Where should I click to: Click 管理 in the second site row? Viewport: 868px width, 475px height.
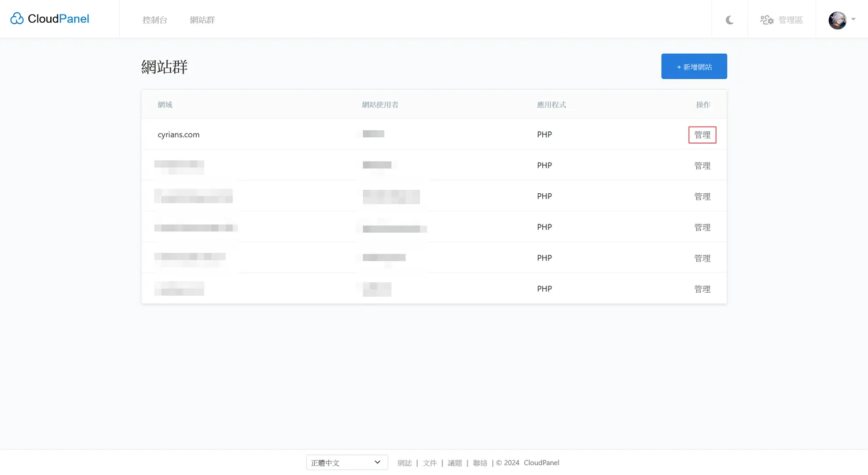702,166
